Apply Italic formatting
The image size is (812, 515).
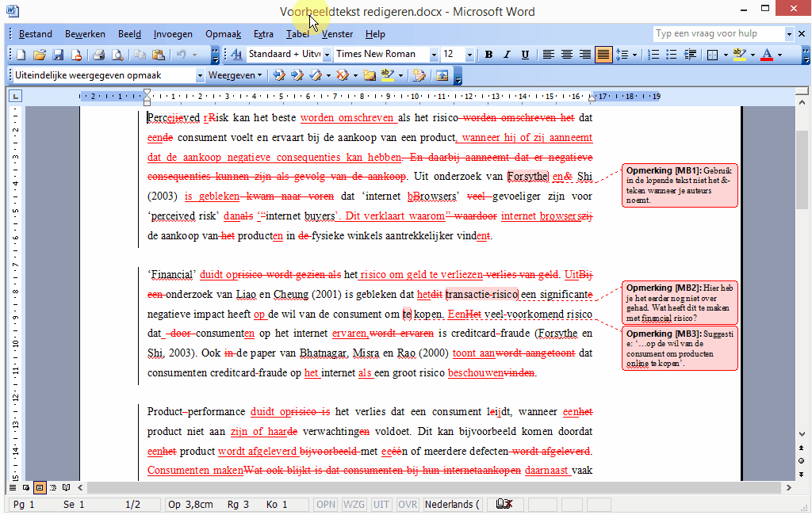(507, 55)
